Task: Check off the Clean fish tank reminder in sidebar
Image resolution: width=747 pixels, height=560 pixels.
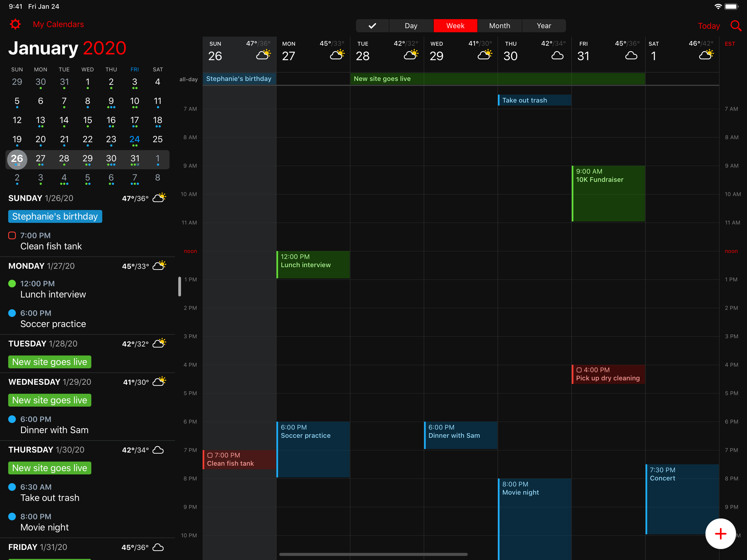Action: pyautogui.click(x=12, y=235)
